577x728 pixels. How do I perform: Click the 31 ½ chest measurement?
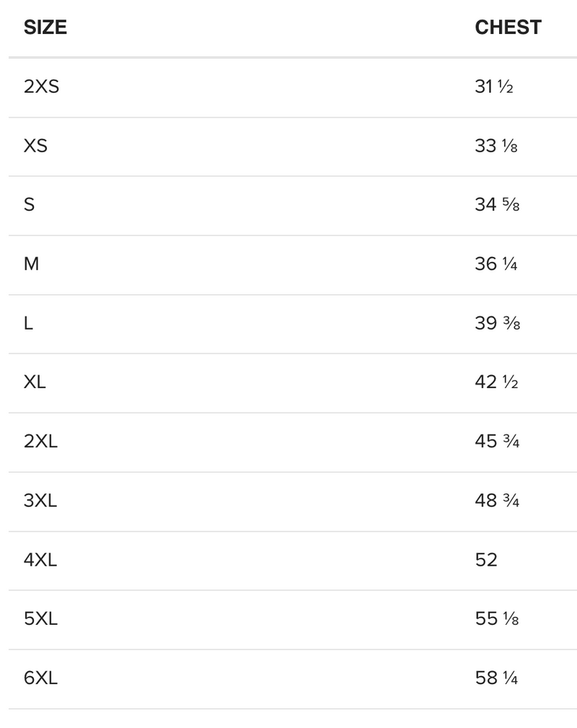tap(494, 87)
